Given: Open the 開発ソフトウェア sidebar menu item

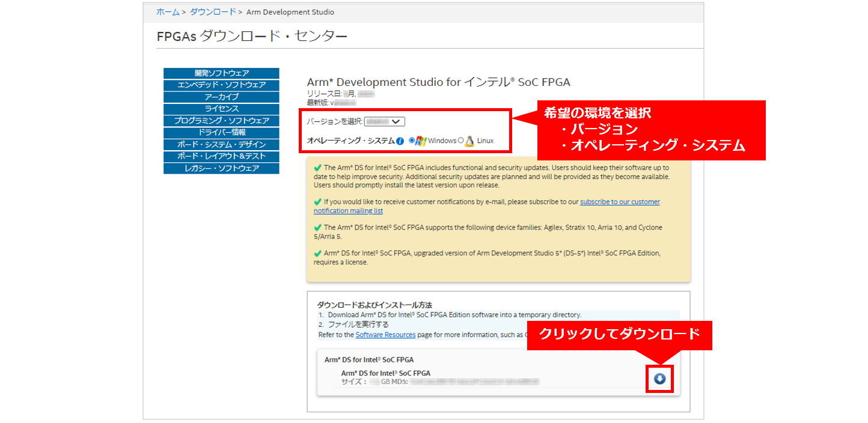Looking at the screenshot, I should pos(221,73).
